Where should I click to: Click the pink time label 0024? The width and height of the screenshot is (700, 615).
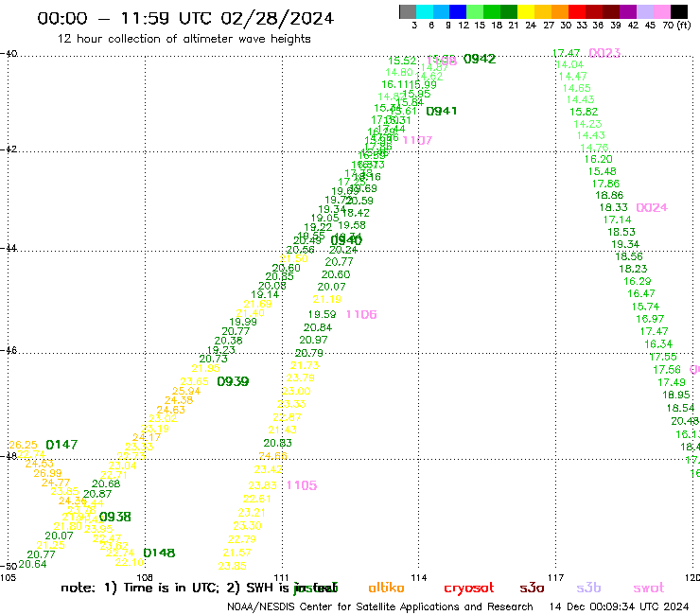[x=652, y=207]
